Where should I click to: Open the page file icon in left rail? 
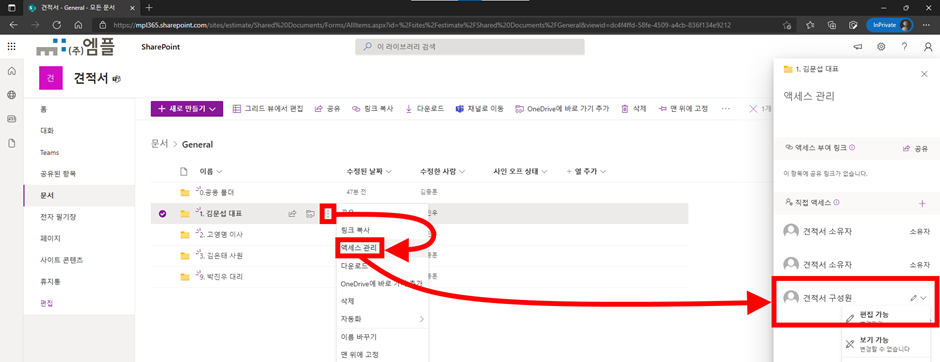(x=11, y=143)
